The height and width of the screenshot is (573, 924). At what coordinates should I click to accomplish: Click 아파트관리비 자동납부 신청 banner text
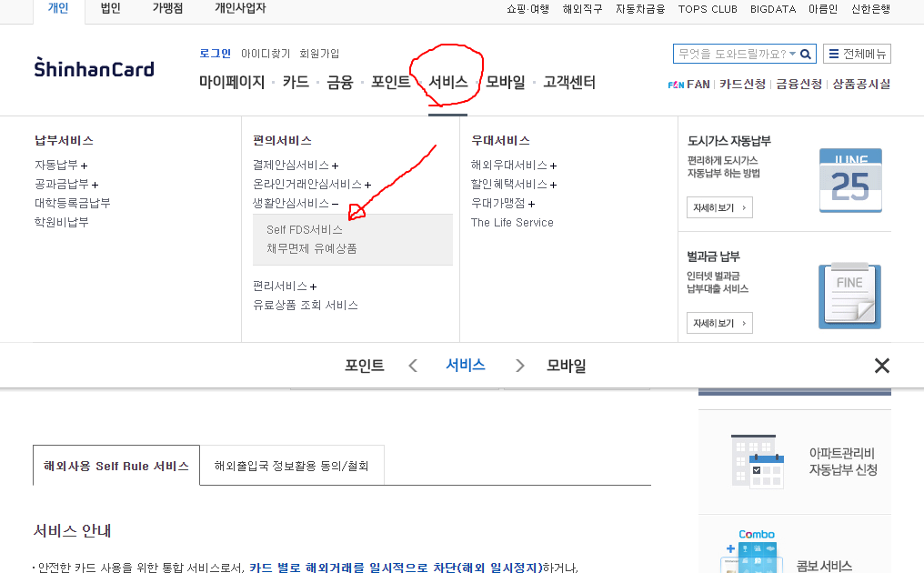click(x=843, y=462)
